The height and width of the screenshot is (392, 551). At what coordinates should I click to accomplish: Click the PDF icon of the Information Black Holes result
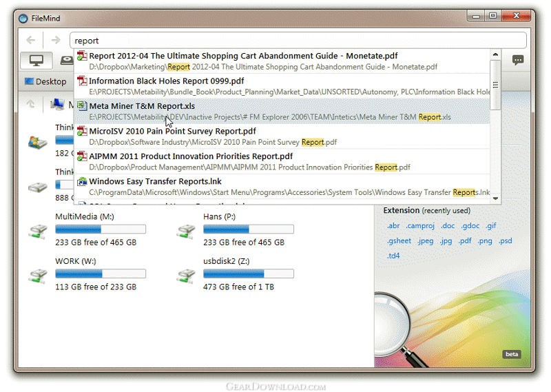point(82,81)
